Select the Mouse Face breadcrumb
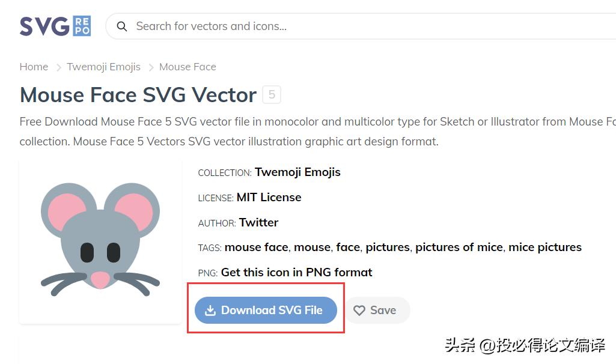This screenshot has height=364, width=616. pos(188,67)
